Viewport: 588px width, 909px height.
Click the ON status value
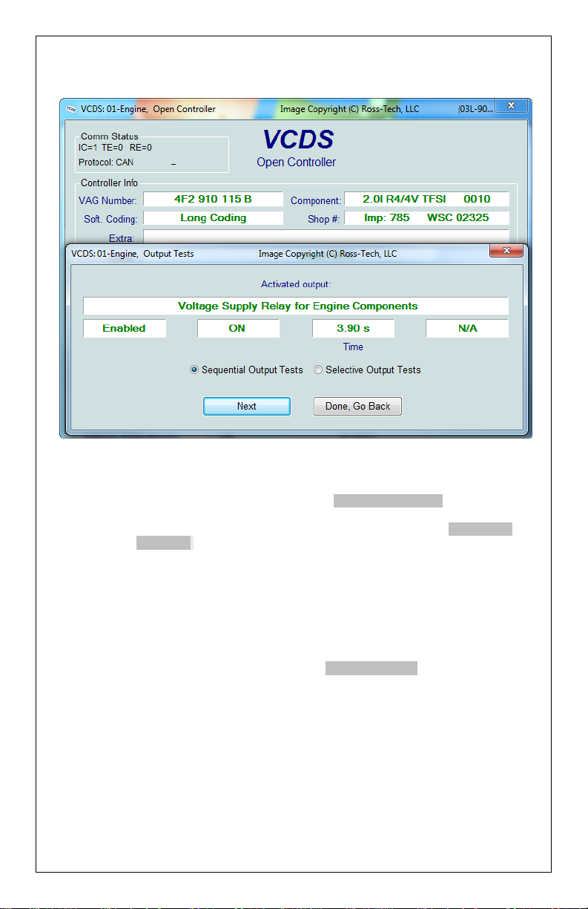(x=237, y=328)
